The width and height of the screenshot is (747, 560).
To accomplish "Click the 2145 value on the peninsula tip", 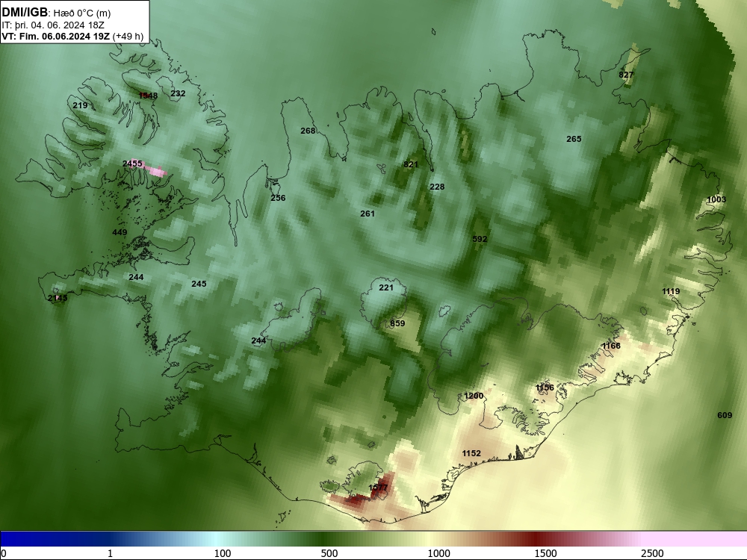I will pos(58,298).
